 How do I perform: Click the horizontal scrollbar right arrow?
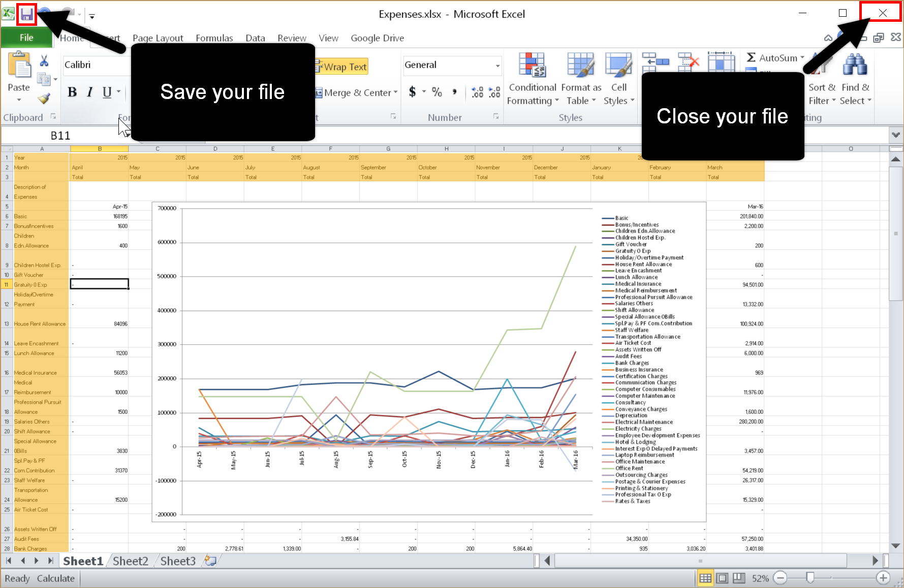coord(875,561)
